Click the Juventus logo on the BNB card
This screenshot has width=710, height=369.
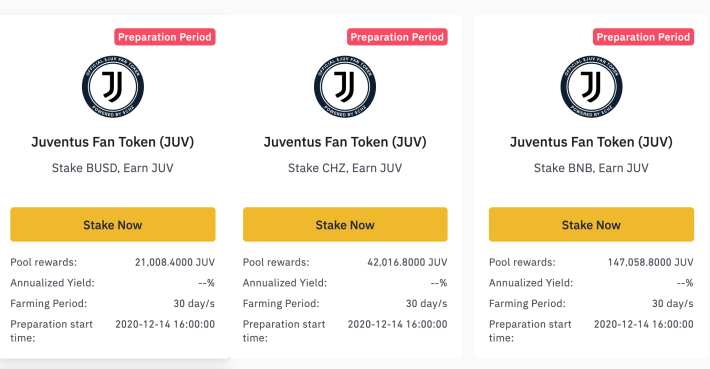(591, 86)
